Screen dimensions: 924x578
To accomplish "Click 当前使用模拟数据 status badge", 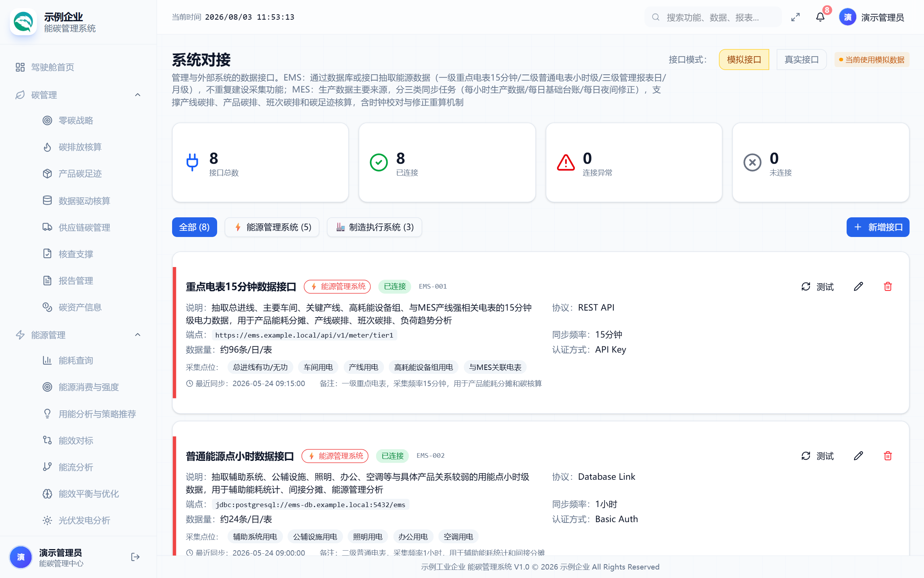I will point(872,60).
